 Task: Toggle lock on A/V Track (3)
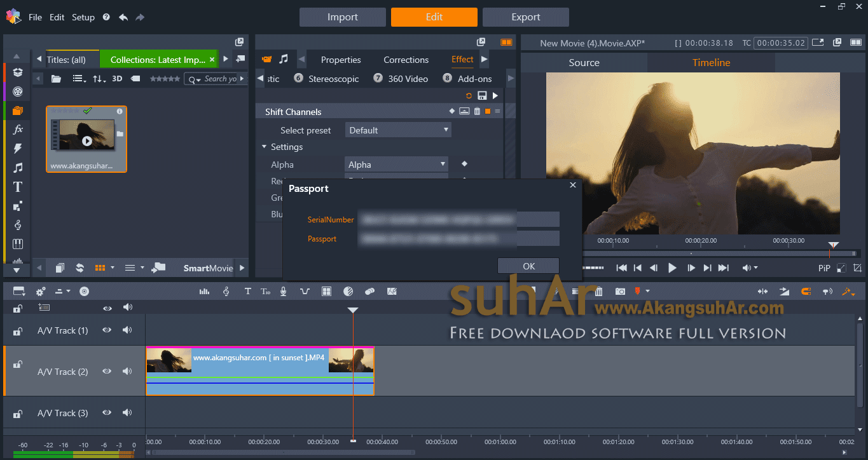[18, 414]
